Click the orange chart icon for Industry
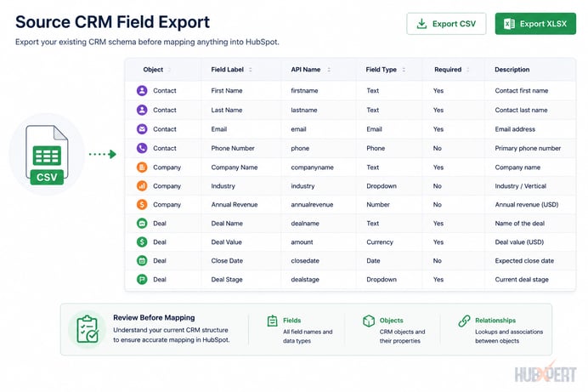Screen dimensions: 588x392 tap(142, 185)
